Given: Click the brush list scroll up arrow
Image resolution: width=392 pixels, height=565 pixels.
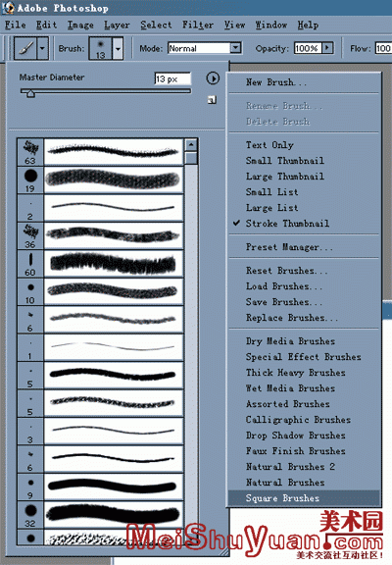Looking at the screenshot, I should point(191,145).
